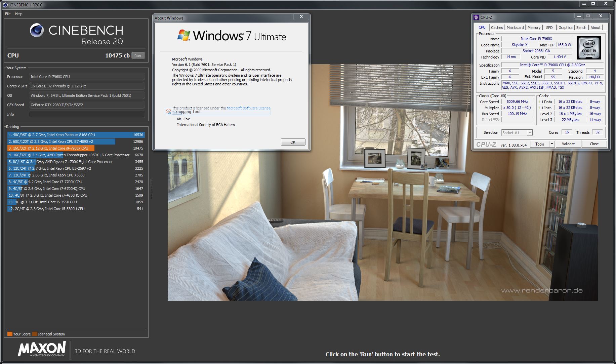
Task: Switch to the Caches tab in CPU-Z
Action: pyautogui.click(x=497, y=28)
